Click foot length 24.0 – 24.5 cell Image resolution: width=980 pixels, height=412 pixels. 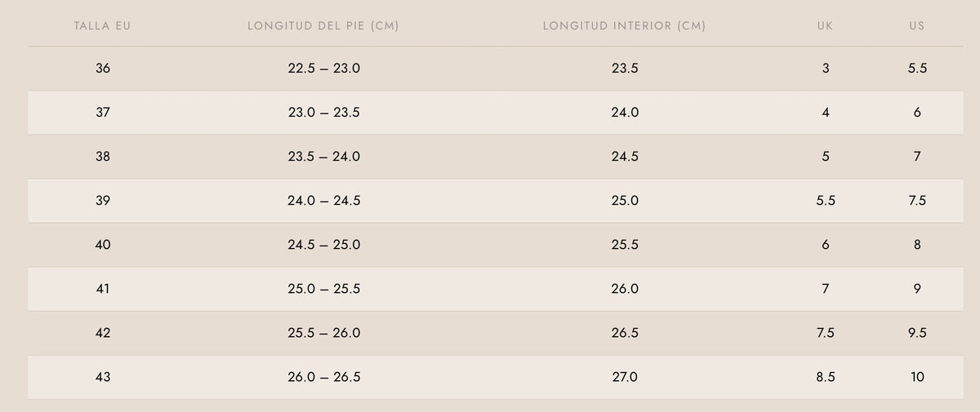click(x=323, y=201)
